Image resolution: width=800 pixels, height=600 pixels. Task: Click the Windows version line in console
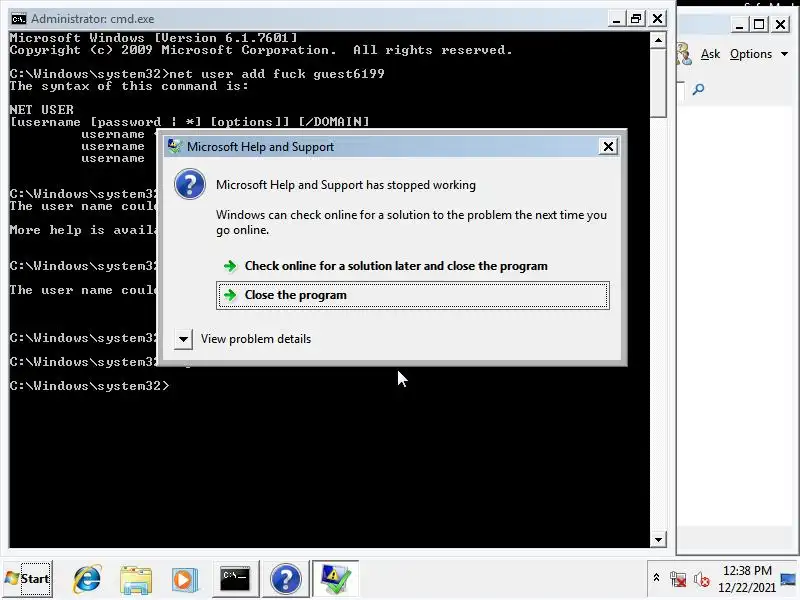point(153,38)
